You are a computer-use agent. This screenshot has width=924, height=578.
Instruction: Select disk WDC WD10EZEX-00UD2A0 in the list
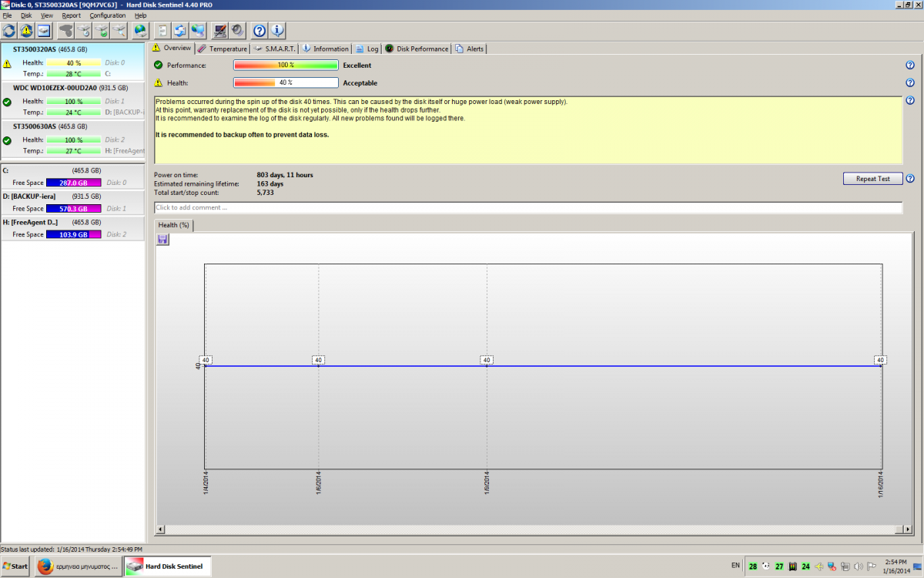coord(72,100)
